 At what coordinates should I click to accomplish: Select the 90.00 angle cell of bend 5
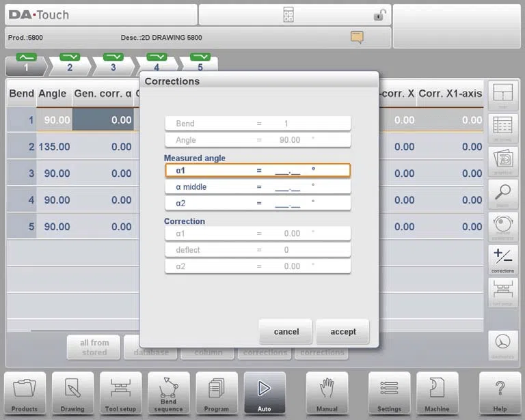pyautogui.click(x=54, y=226)
